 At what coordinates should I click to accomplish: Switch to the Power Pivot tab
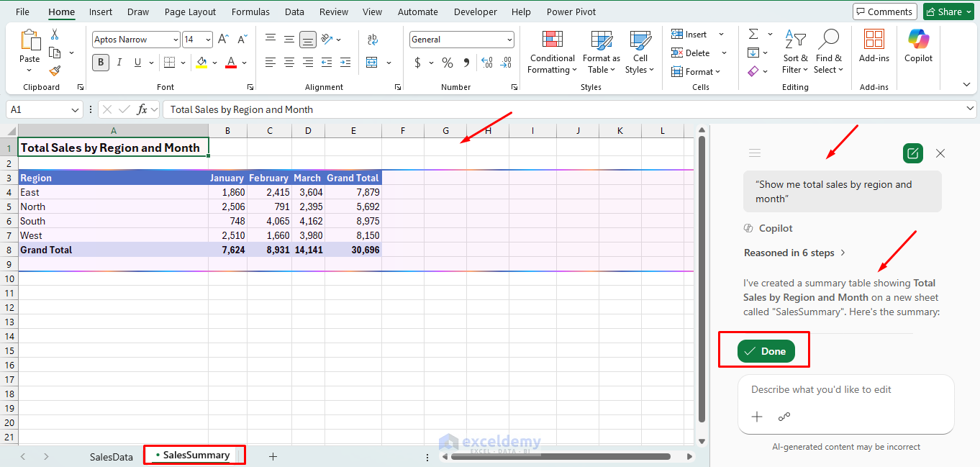point(571,12)
